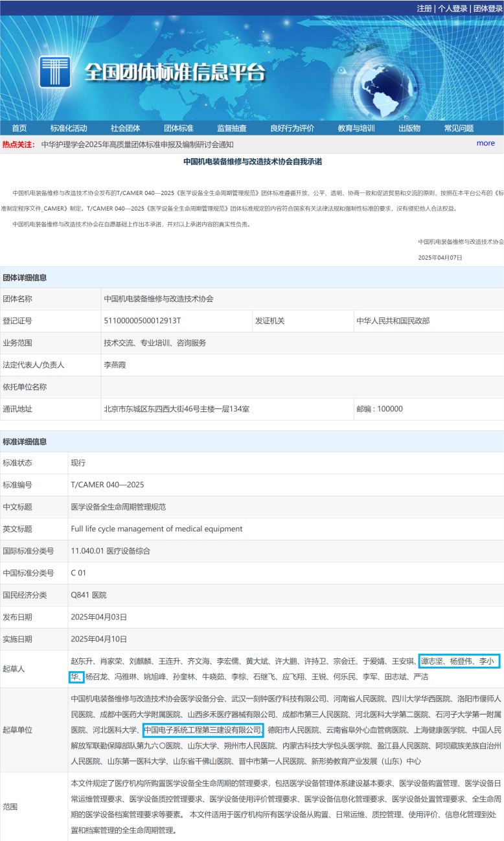Click the 热点关注 label
504x841 pixels.
(19, 144)
